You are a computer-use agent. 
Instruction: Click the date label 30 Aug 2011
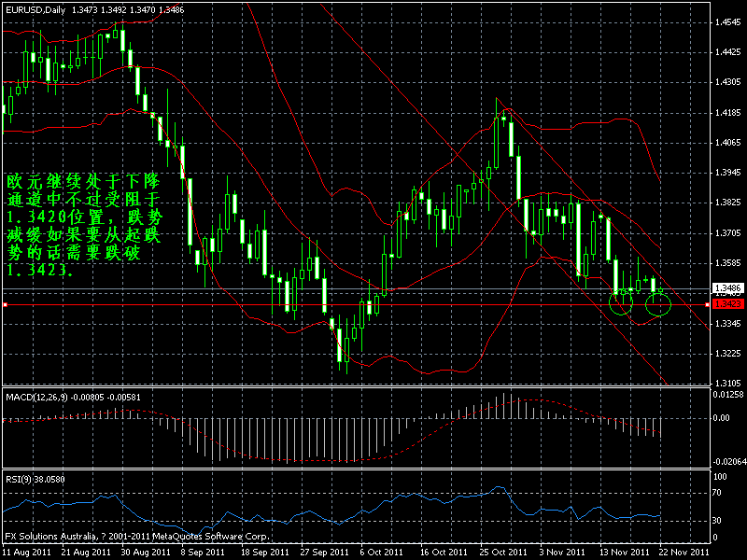(146, 553)
